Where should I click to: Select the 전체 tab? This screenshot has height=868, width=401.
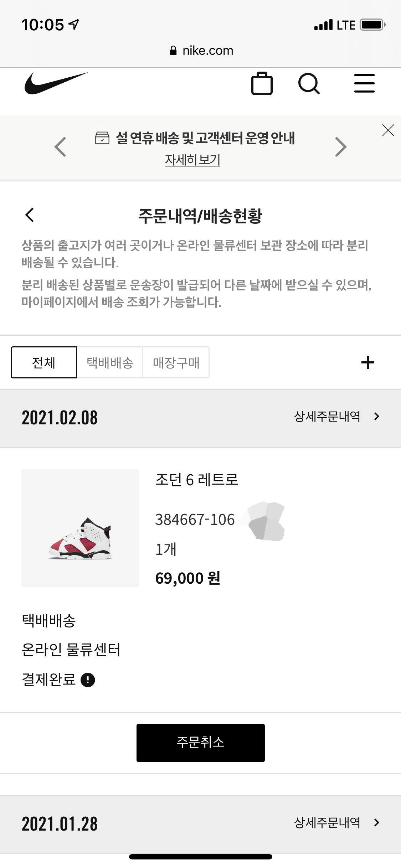(44, 362)
